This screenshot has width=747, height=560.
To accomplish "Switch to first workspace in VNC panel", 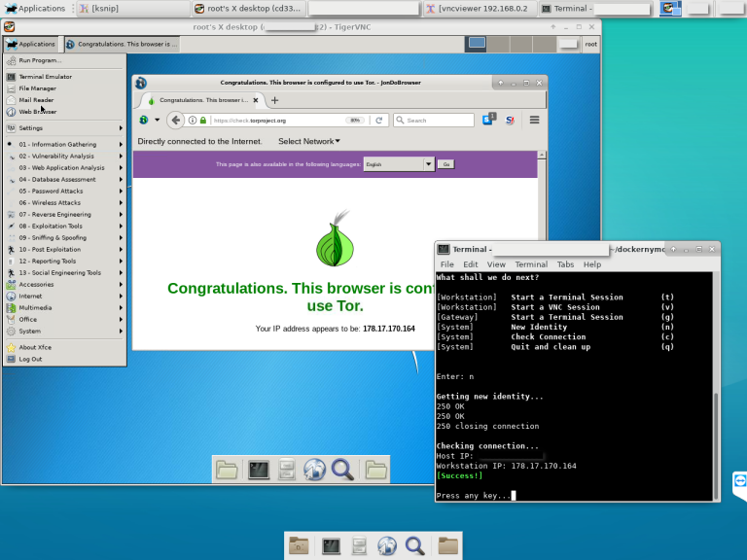I will pos(477,44).
